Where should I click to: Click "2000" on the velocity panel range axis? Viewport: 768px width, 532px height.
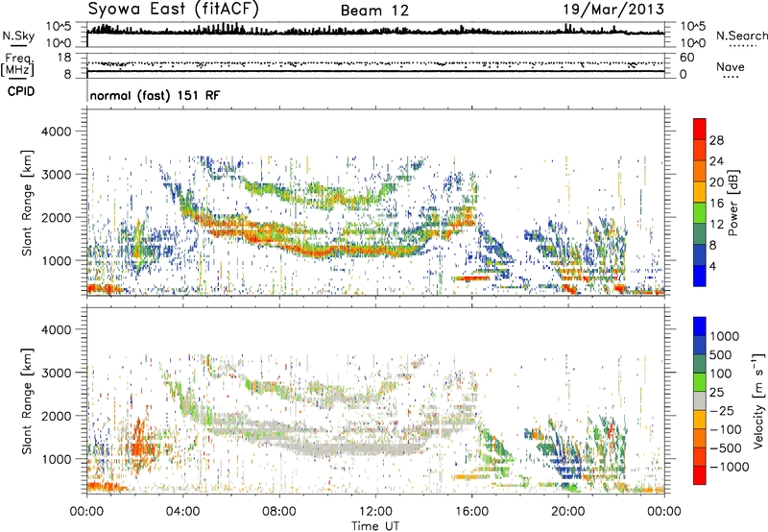(56, 416)
